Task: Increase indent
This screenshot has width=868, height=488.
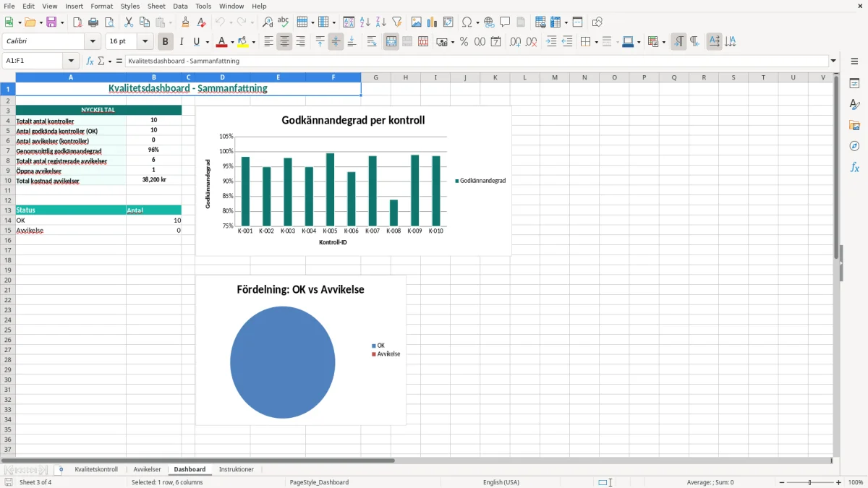Action: 551,42
